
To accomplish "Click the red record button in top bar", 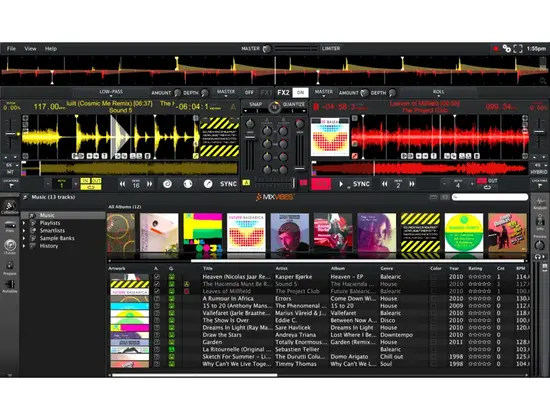I will pyautogui.click(x=496, y=49).
